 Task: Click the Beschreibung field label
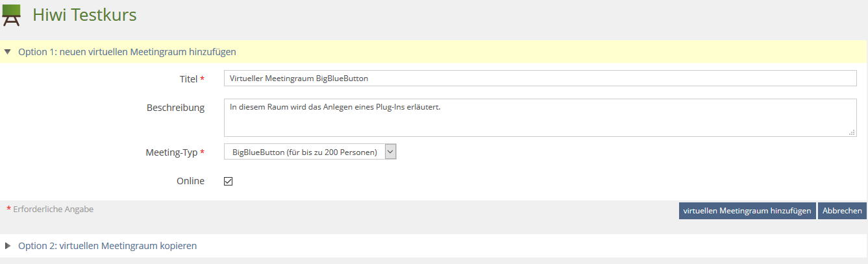point(175,108)
